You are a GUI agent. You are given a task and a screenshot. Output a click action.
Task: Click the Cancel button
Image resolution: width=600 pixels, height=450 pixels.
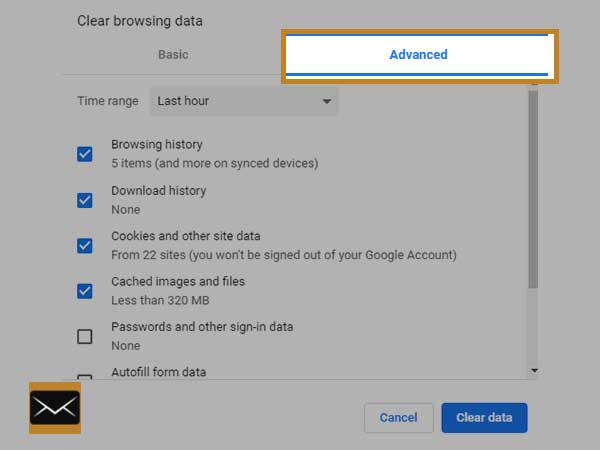pyautogui.click(x=398, y=417)
